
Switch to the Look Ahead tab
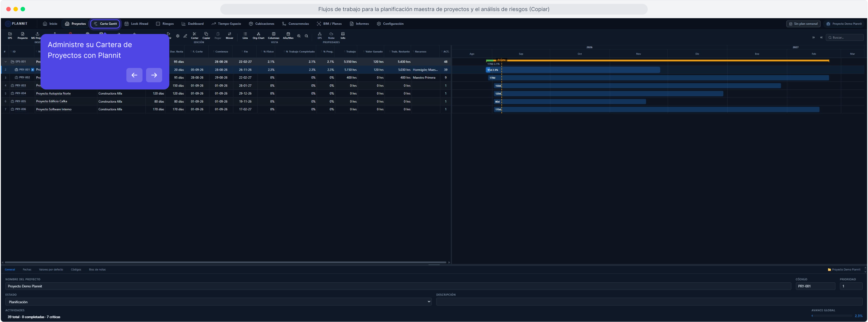tap(136, 24)
